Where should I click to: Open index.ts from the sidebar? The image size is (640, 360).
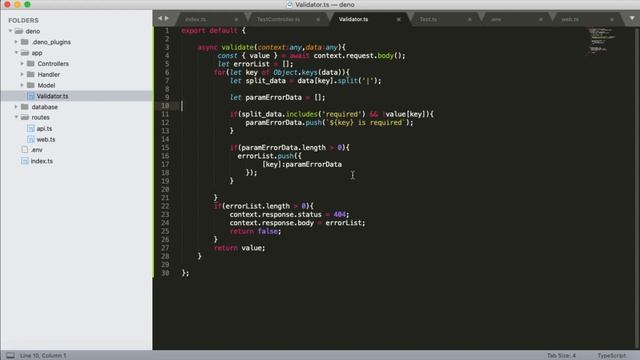(x=42, y=161)
